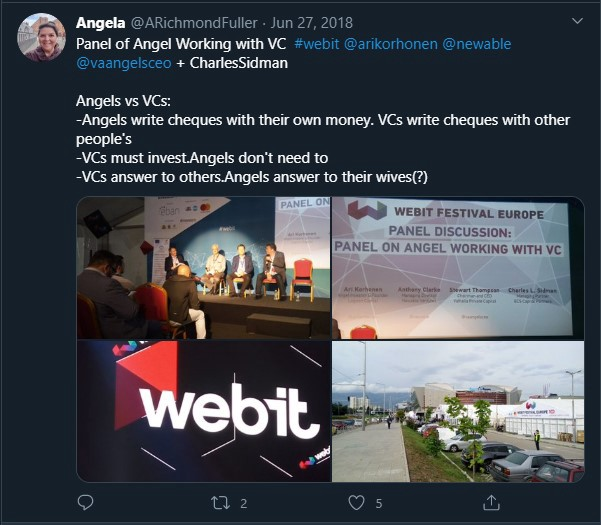Screen dimensions: 601x525
Task: Click the tweet text about Angels vs VCs
Action: click(323, 139)
